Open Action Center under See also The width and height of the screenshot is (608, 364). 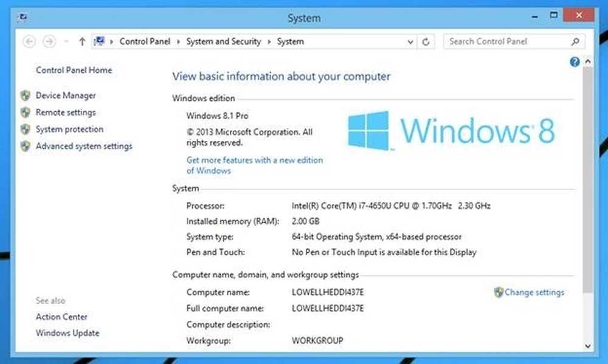(61, 317)
